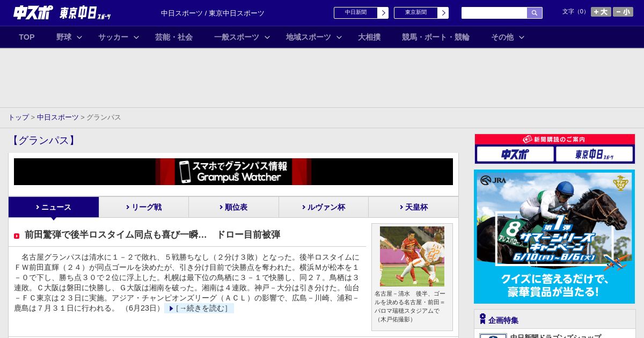Image resolution: width=644 pixels, height=338 pixels.
Task: Click the グランパス breadcrumb text
Action: tap(104, 117)
